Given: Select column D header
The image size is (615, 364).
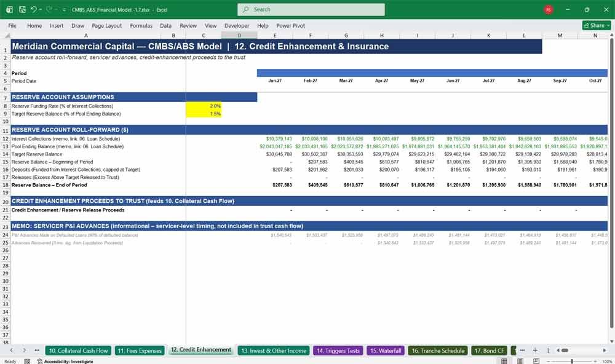Looking at the screenshot, I should click(239, 35).
